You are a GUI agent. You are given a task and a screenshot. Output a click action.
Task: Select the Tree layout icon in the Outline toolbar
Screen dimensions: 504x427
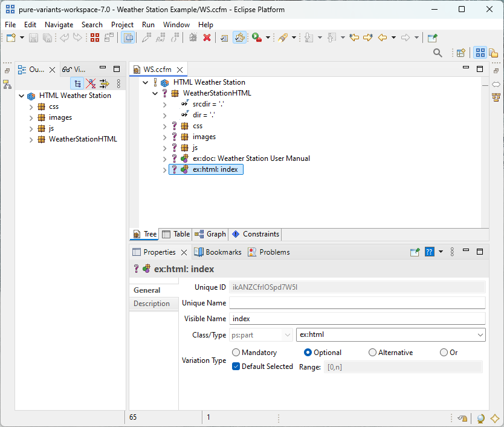(x=77, y=82)
